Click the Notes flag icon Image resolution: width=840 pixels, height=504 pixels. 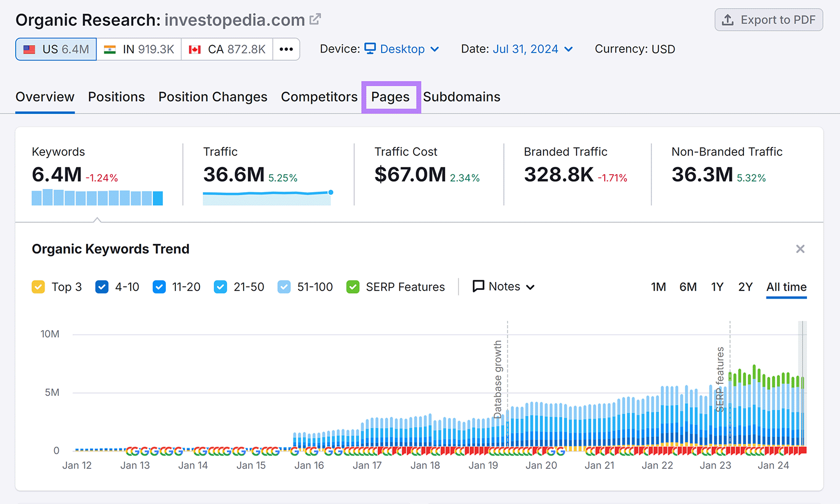click(478, 286)
